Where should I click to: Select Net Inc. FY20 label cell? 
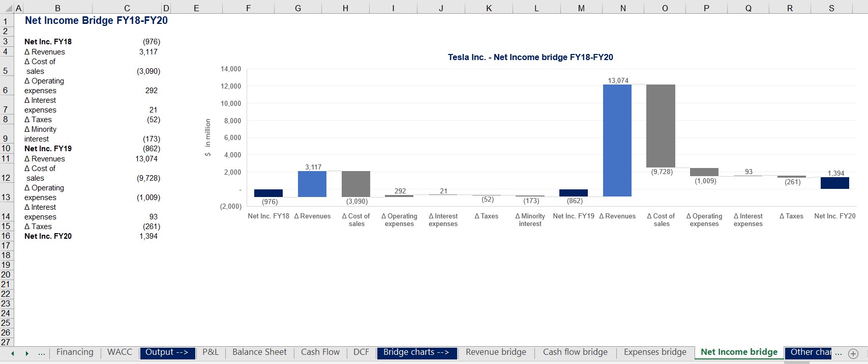point(48,236)
